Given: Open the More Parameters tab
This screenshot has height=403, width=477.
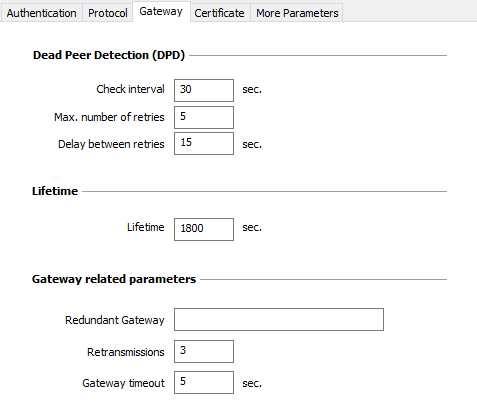Looking at the screenshot, I should (x=297, y=13).
